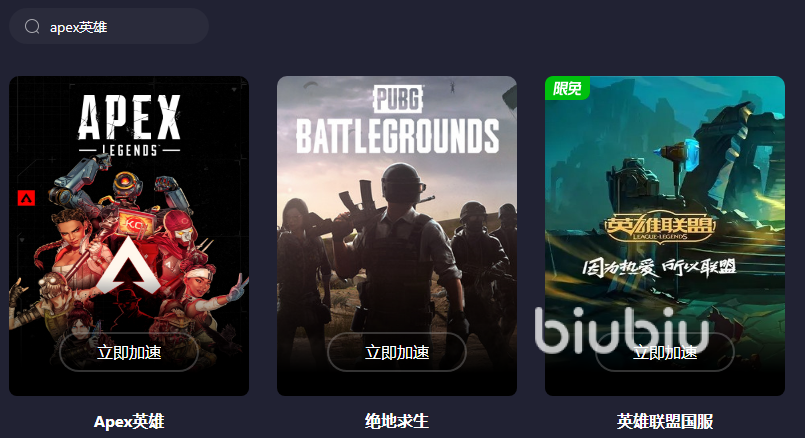Viewport: 805px width, 438px height.
Task: Focus the search field containing apex英雄
Action: [x=109, y=26]
